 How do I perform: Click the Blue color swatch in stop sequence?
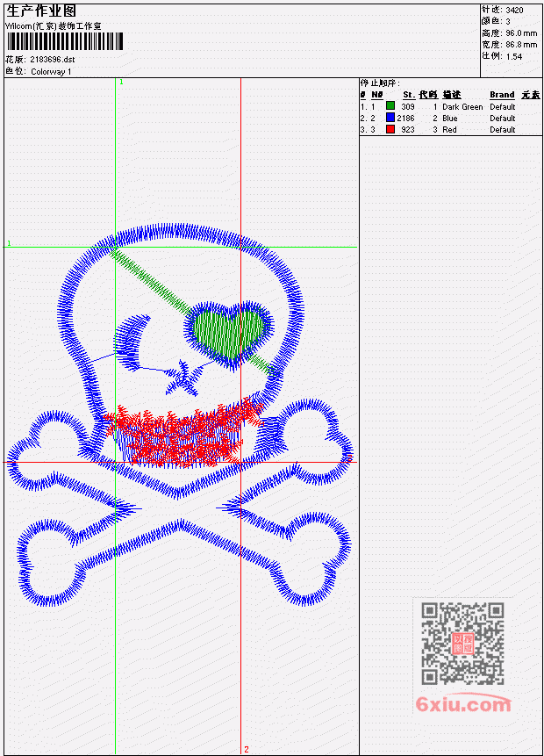click(390, 118)
